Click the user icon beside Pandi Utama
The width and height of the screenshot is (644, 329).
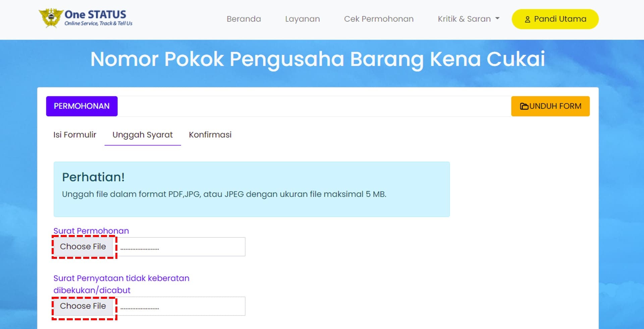[527, 19]
